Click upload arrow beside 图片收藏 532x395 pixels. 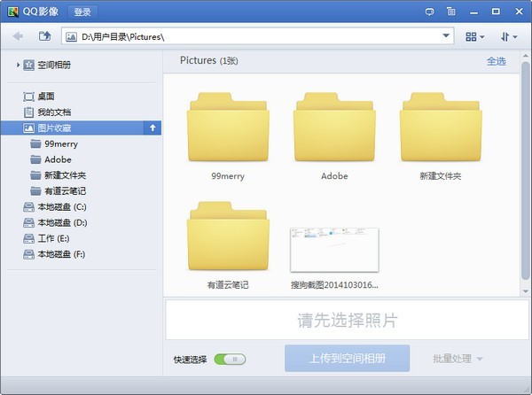click(153, 128)
